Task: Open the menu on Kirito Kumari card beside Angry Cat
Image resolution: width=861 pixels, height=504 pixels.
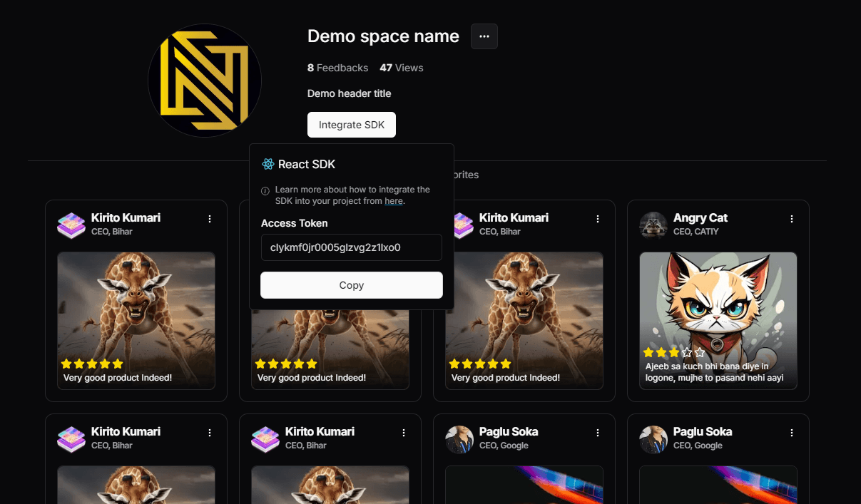Action: coord(598,219)
